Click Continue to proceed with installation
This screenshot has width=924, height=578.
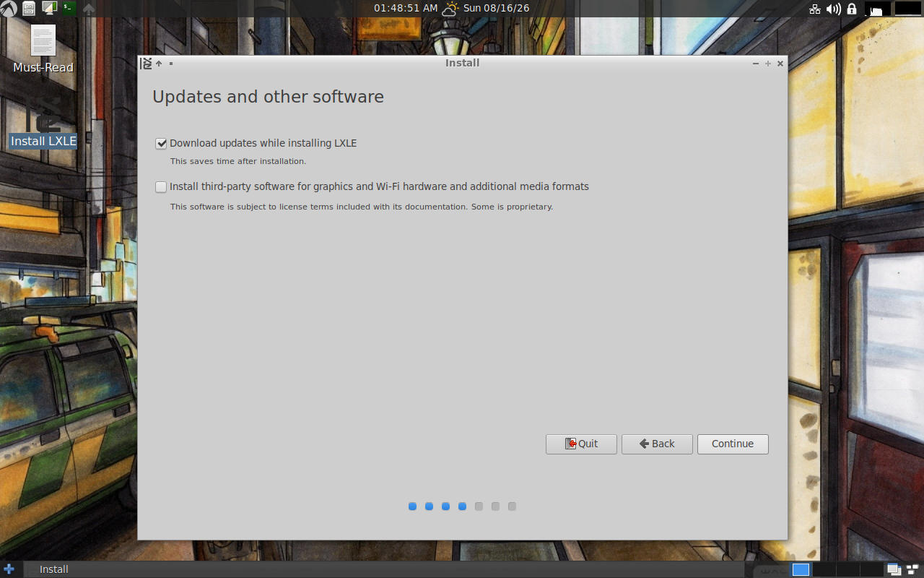click(x=733, y=444)
